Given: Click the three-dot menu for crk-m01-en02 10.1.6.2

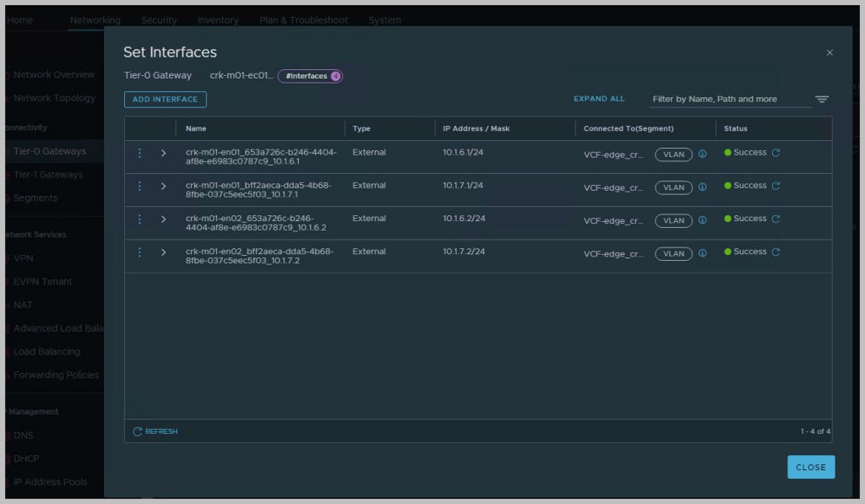Looking at the screenshot, I should pos(140,219).
